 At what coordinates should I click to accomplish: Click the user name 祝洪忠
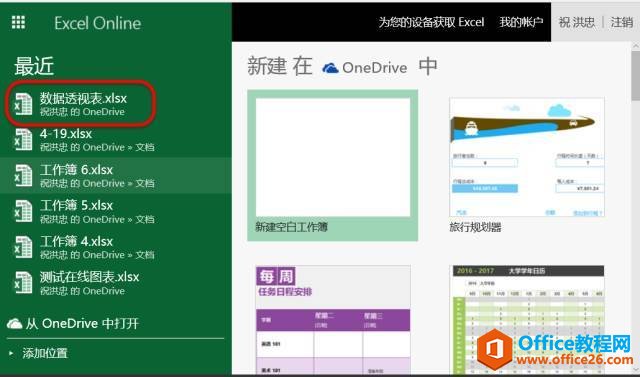tap(577, 22)
